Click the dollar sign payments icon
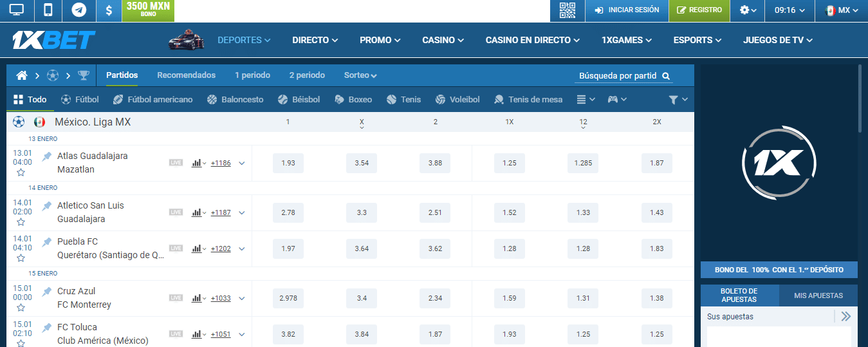Screen dimensions: 868x347 click(109, 10)
